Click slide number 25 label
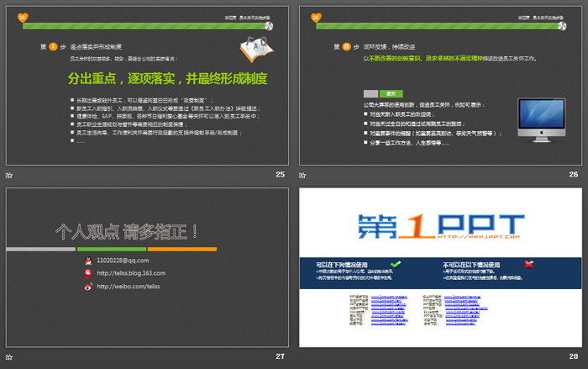 [x=280, y=175]
